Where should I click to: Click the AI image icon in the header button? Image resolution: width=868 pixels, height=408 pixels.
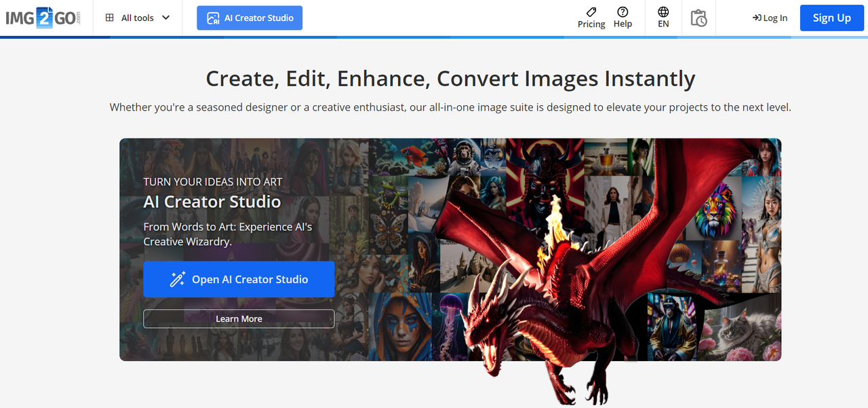coord(213,18)
